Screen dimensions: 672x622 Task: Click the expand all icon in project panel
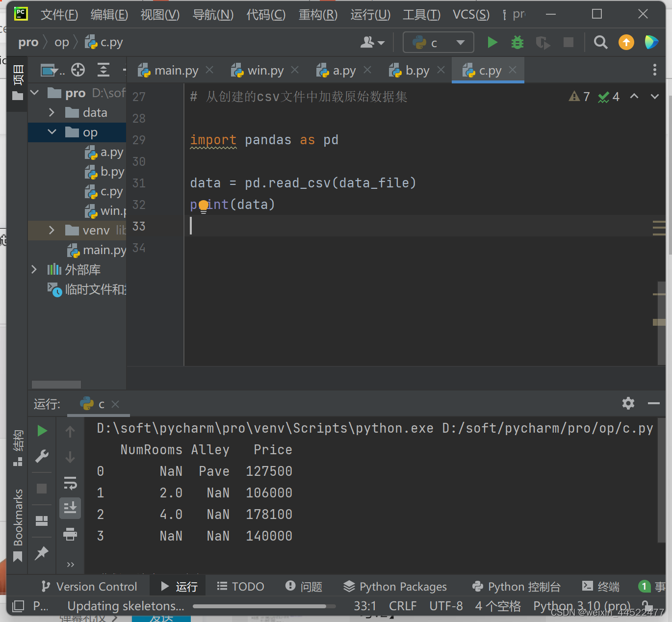point(103,70)
